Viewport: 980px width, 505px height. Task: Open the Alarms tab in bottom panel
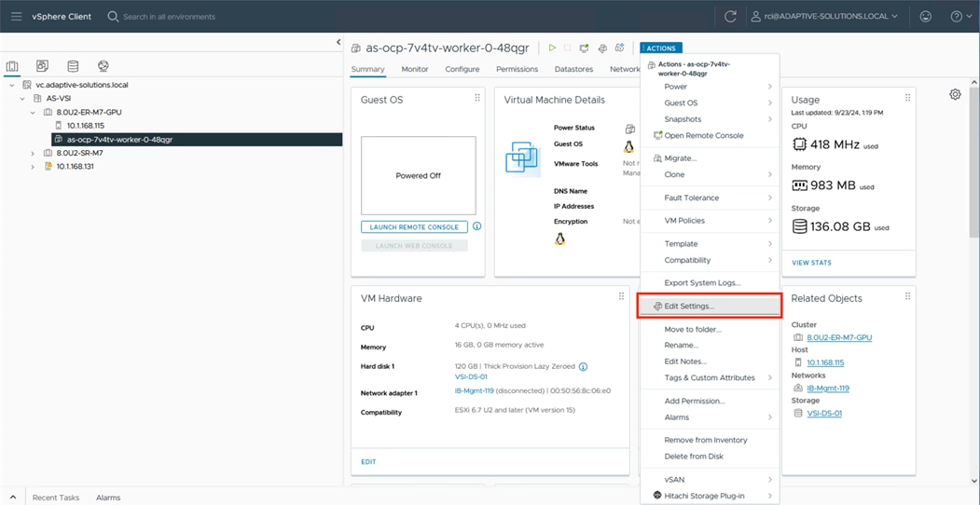click(x=108, y=498)
